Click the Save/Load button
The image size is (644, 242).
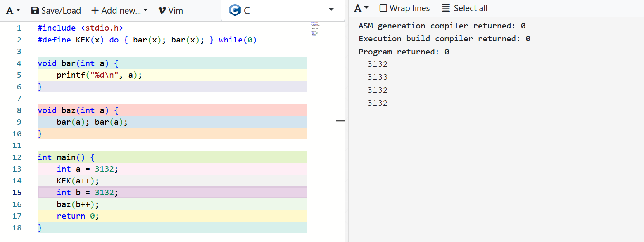[56, 10]
